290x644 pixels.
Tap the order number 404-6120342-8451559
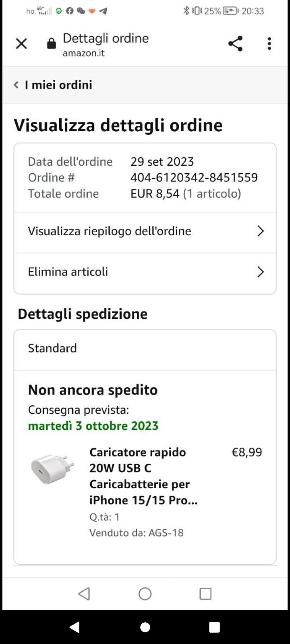coord(194,178)
